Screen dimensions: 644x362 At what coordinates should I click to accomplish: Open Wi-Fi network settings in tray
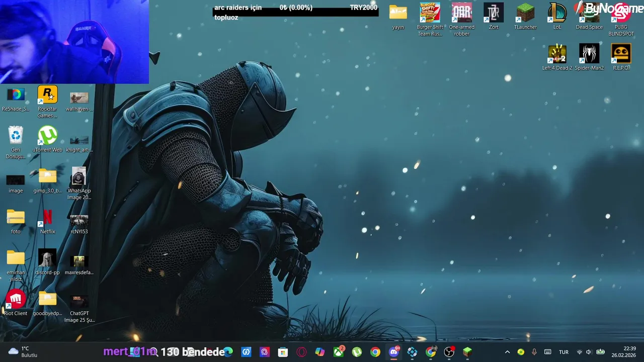tap(580, 352)
